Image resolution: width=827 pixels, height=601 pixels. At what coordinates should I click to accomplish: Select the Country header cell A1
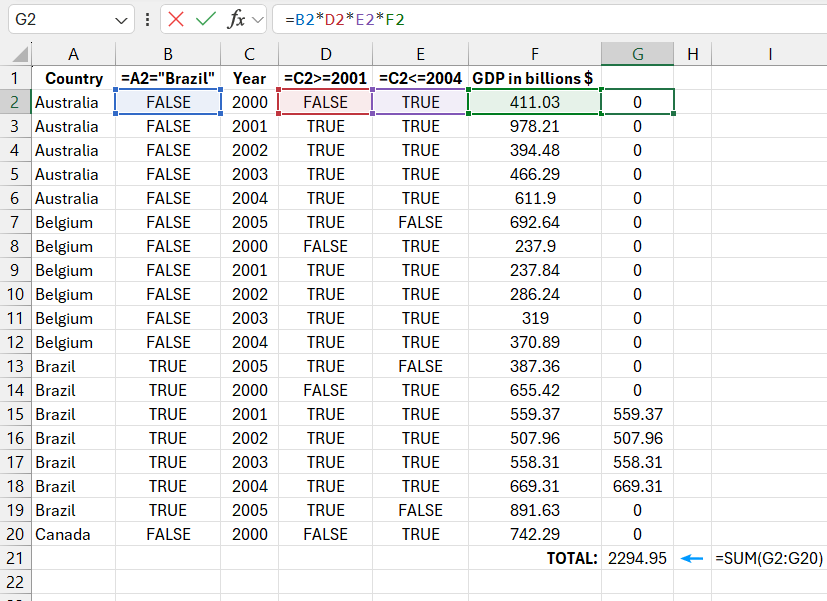pos(73,78)
